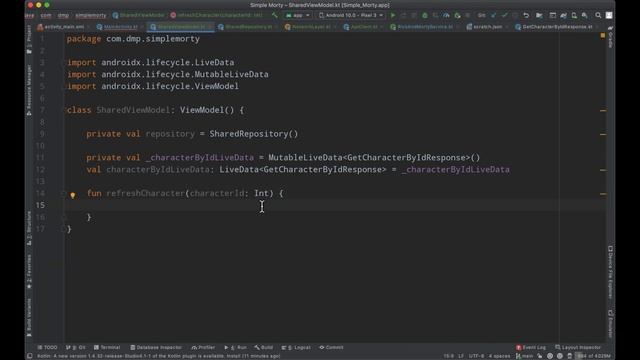Screen dimensions: 640x360
Task: Click the Make Project hammer icon
Action: (x=275, y=16)
